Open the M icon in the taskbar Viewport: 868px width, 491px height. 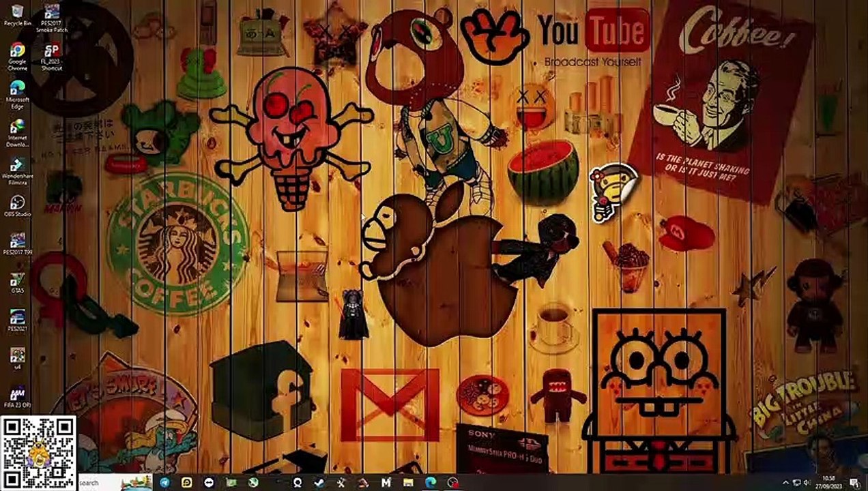pos(386,482)
